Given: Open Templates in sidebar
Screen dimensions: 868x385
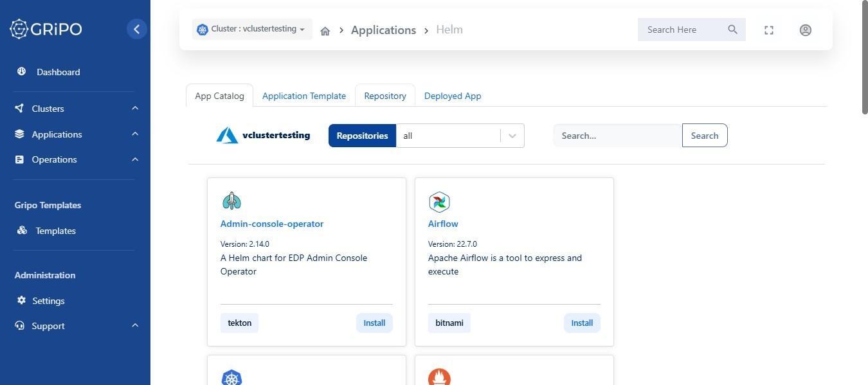Looking at the screenshot, I should pyautogui.click(x=56, y=231).
